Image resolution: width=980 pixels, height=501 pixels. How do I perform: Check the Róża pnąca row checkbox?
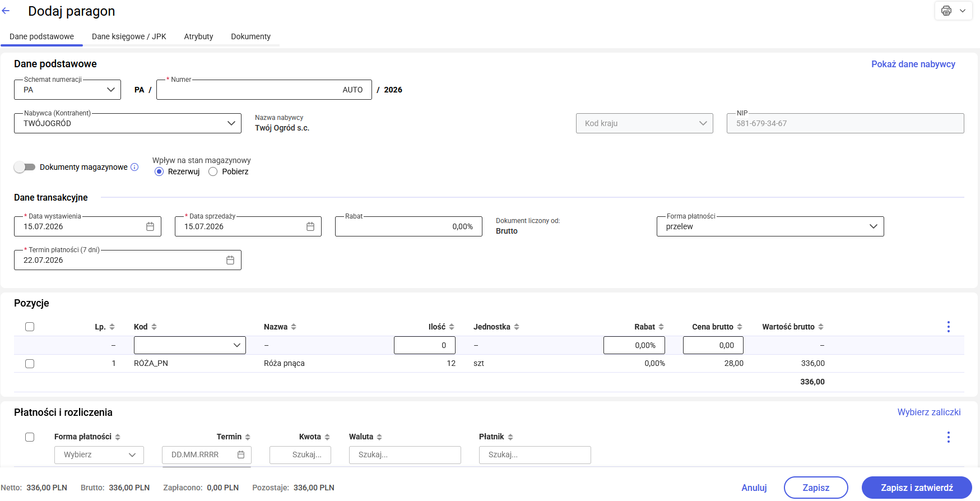30,364
